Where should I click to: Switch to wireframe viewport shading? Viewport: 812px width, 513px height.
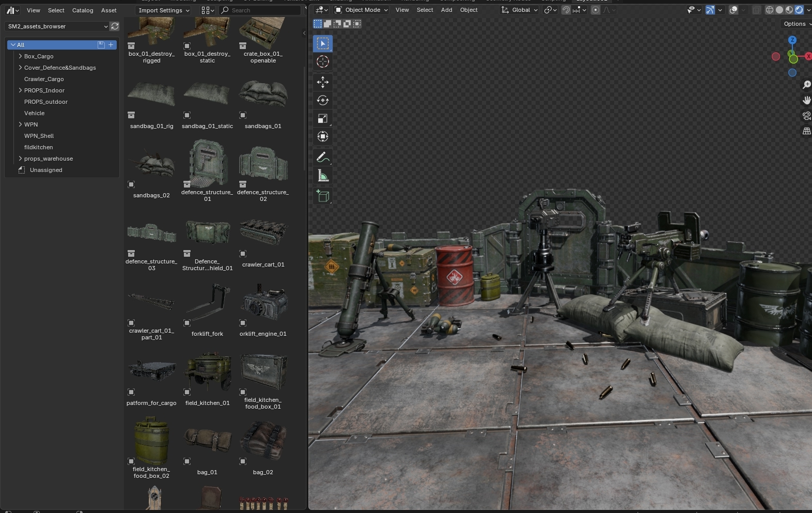tap(770, 10)
